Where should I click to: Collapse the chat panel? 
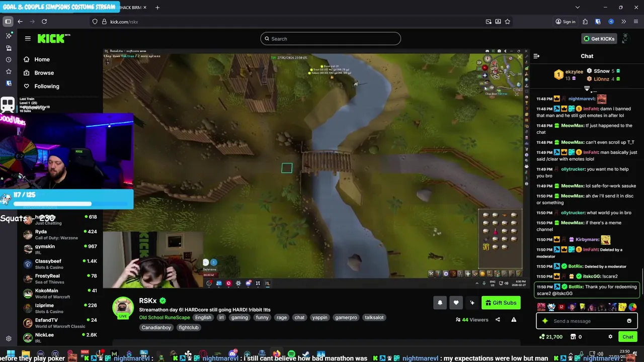[536, 56]
